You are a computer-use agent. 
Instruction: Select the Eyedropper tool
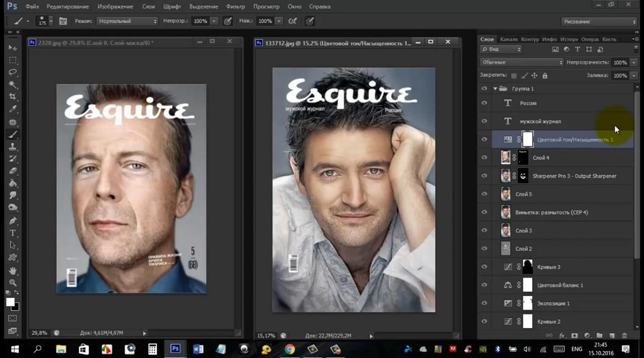coord(13,109)
